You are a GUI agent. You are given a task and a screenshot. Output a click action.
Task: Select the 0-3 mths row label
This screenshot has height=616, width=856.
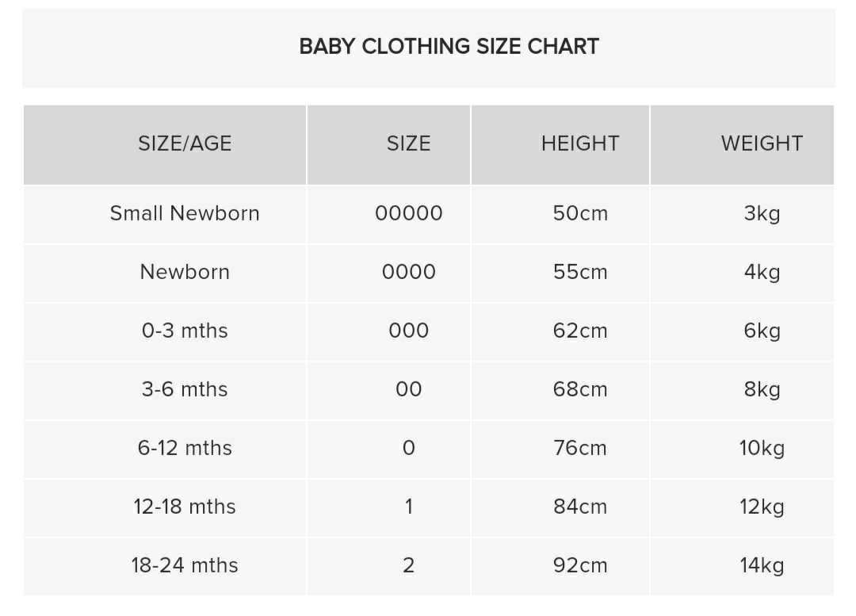185,331
